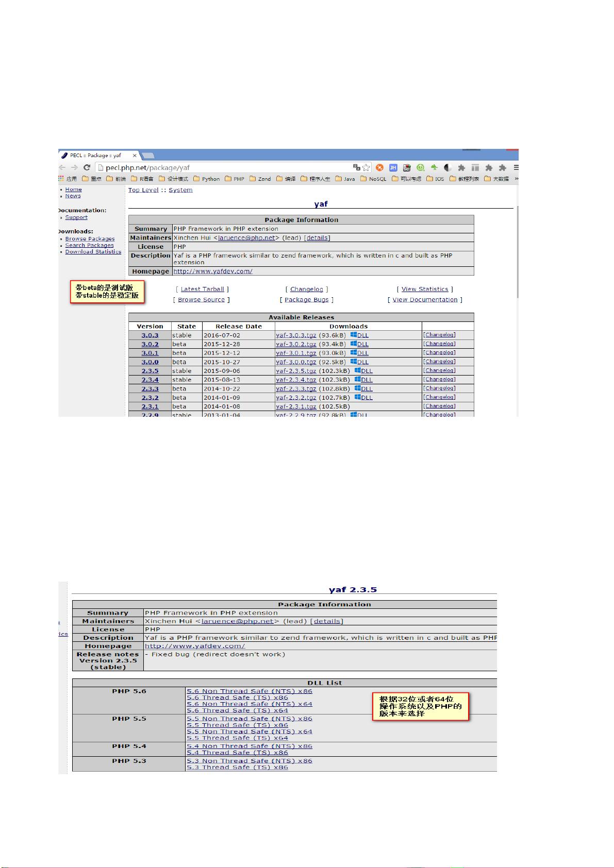Bookmark this page with the star icon

(x=366, y=167)
